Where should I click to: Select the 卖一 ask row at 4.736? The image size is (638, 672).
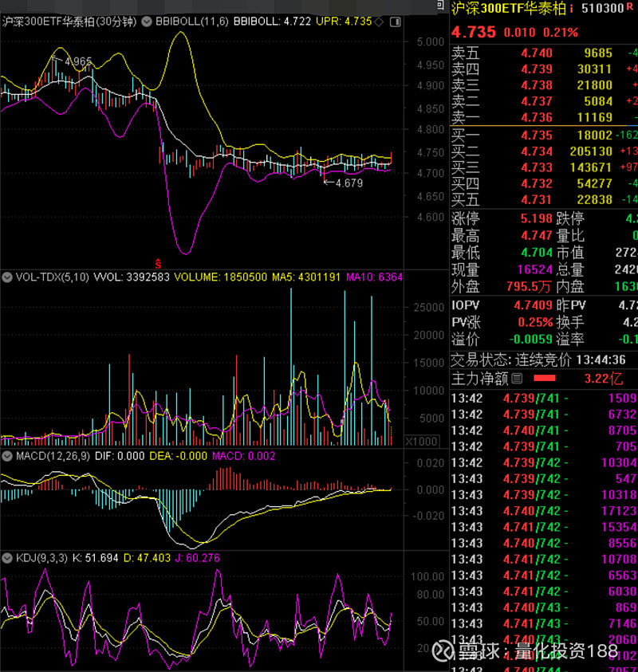544,117
